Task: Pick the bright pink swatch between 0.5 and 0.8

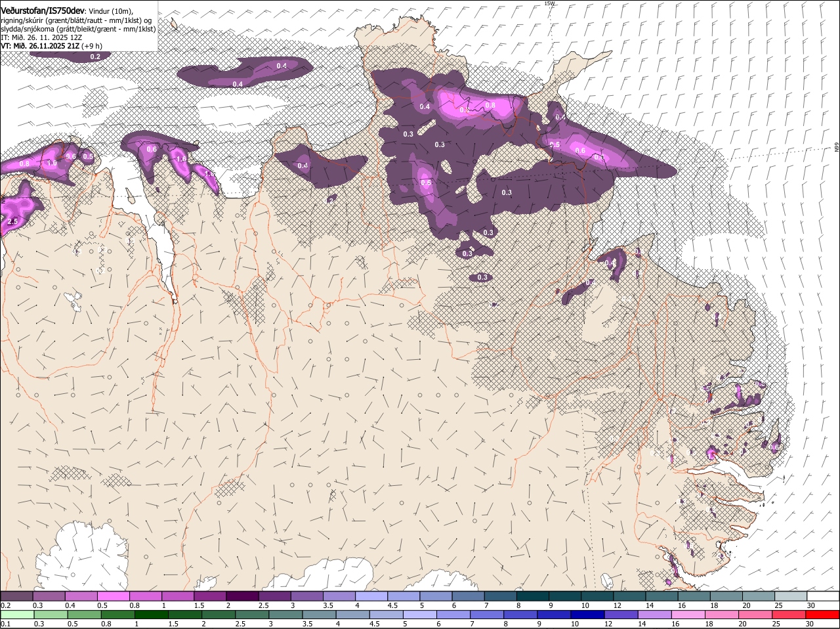Action: click(x=113, y=596)
